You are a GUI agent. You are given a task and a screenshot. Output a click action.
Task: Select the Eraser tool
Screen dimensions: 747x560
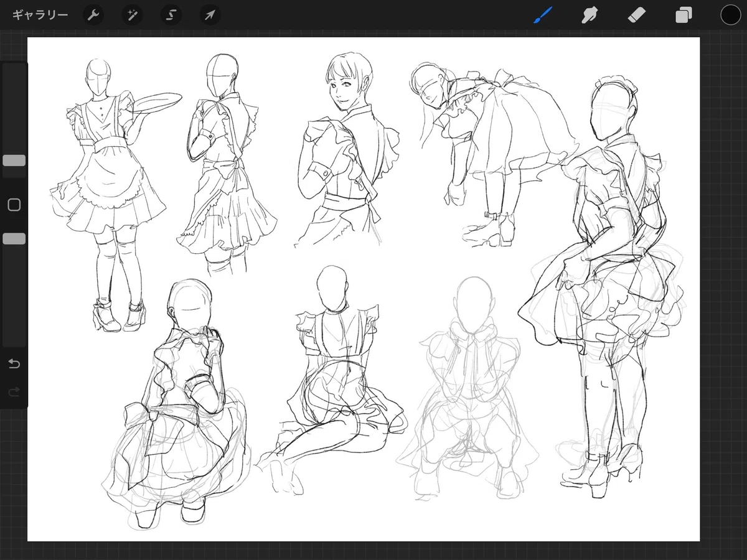pyautogui.click(x=637, y=15)
